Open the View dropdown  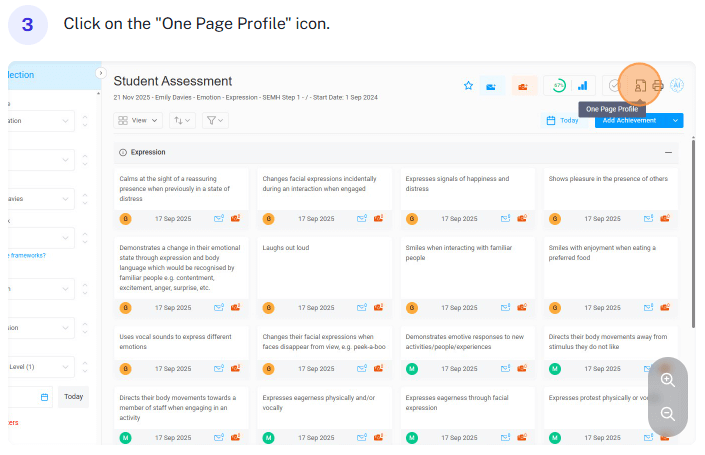coord(136,120)
